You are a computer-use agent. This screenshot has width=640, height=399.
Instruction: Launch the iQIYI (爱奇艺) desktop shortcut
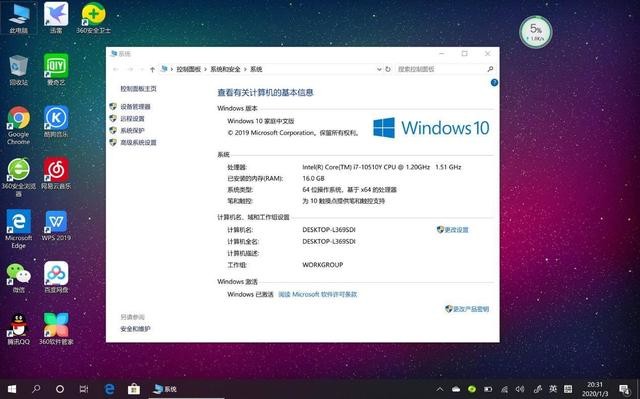pyautogui.click(x=56, y=69)
